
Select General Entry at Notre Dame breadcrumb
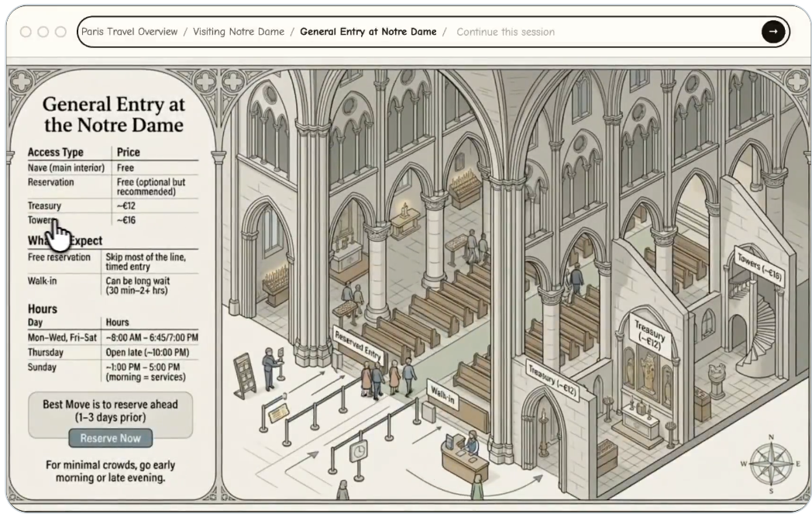tap(368, 32)
